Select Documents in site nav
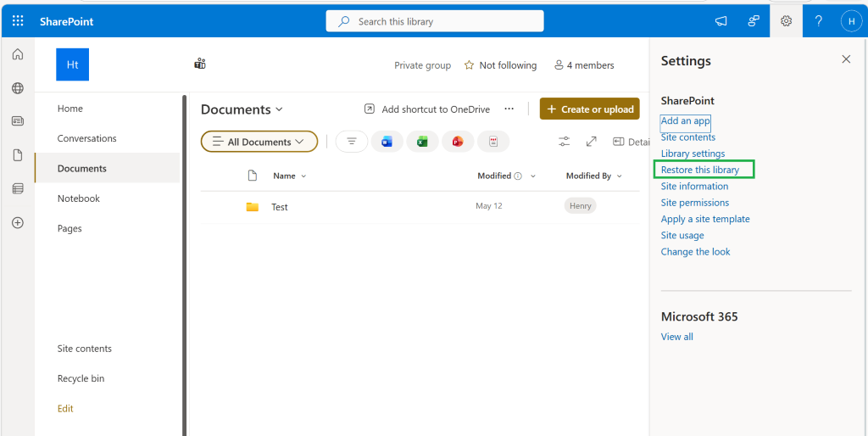 [107, 169]
